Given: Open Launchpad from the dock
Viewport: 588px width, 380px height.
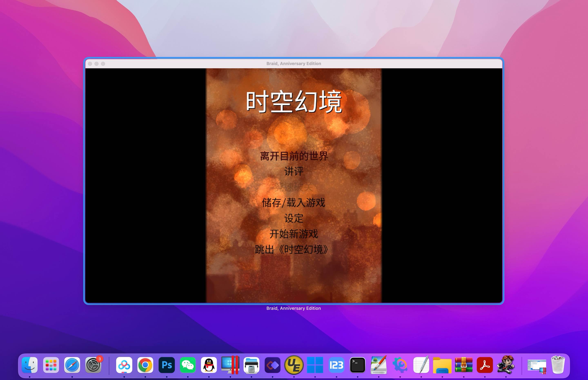Looking at the screenshot, I should coord(51,365).
